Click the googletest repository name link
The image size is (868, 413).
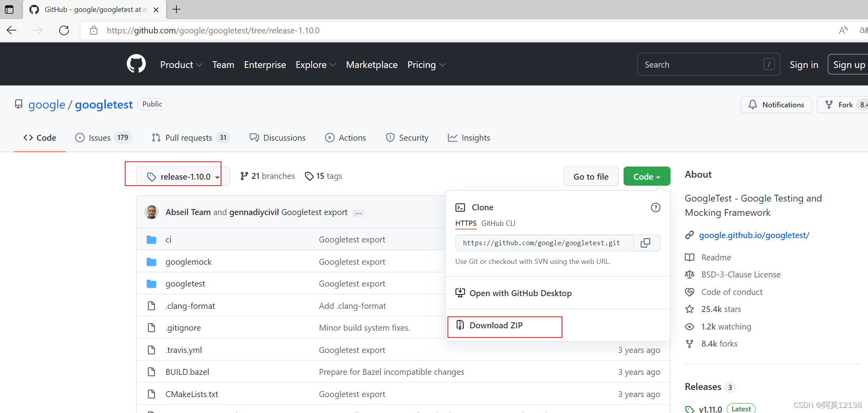[x=104, y=105]
